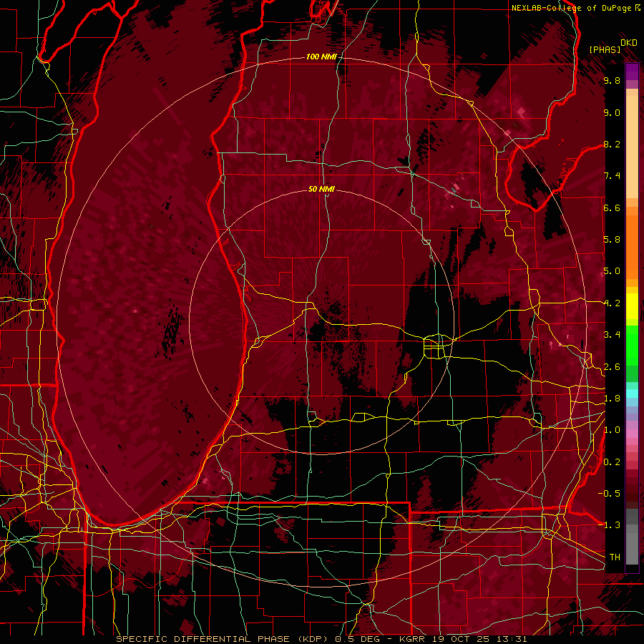Click the Specific Differential Phase (KDP) product title
Viewport: 644px width, 644px height.
click(223, 639)
